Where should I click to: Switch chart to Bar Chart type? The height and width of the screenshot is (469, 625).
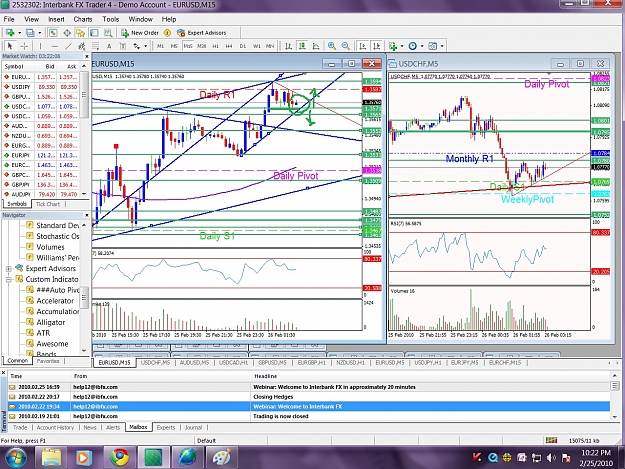pyautogui.click(x=288, y=46)
